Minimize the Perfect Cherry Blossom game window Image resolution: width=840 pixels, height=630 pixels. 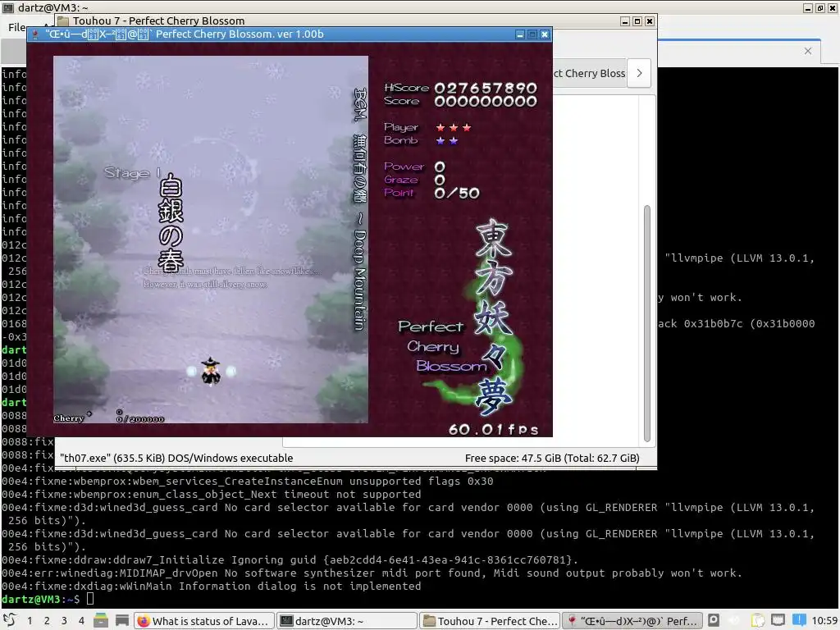coord(519,34)
